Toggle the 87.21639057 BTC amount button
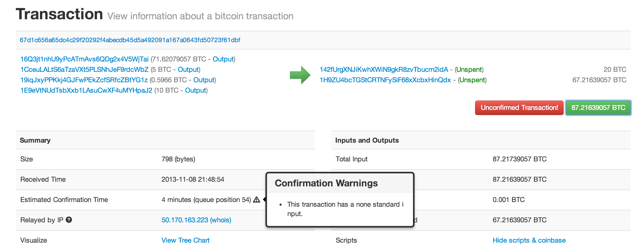The height and width of the screenshot is (252, 644). point(598,108)
